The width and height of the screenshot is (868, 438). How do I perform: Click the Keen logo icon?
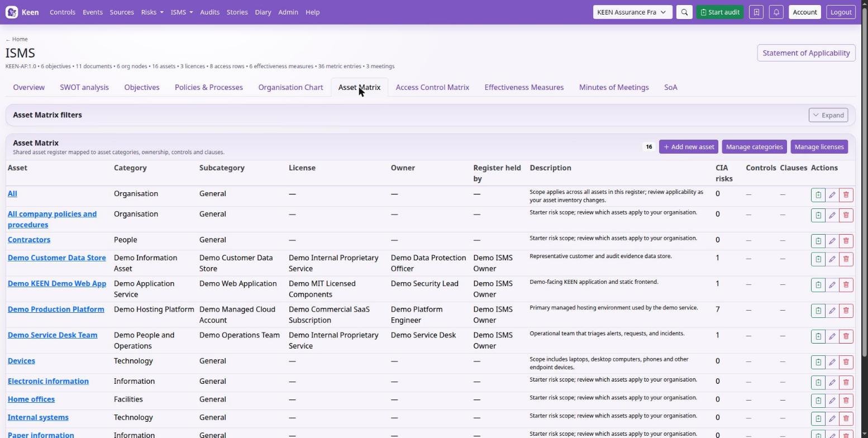[12, 12]
